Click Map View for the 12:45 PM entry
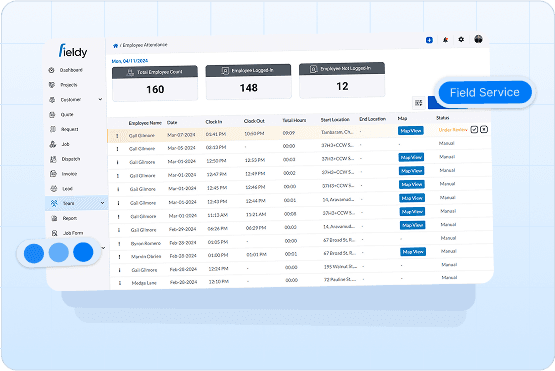555x371 pixels. point(412,184)
